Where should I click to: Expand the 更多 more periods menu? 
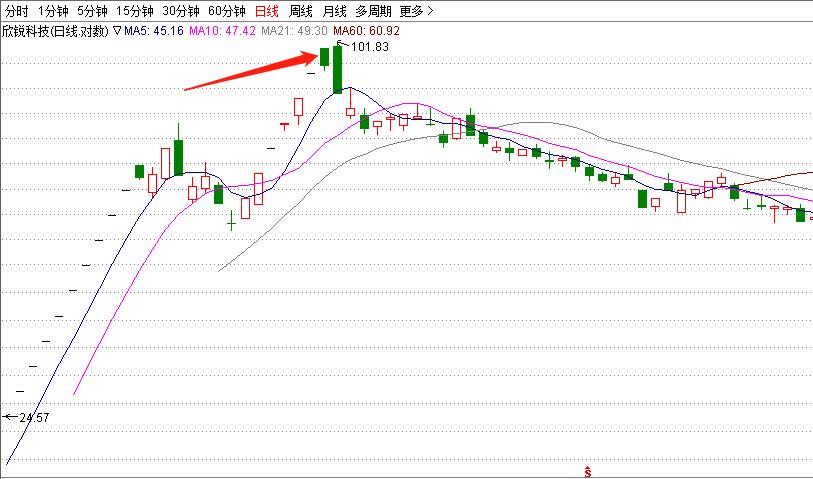416,11
